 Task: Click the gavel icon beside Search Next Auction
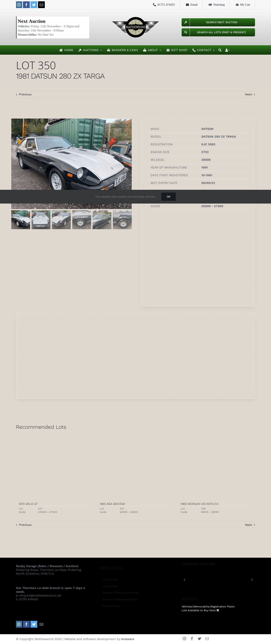(x=186, y=22)
